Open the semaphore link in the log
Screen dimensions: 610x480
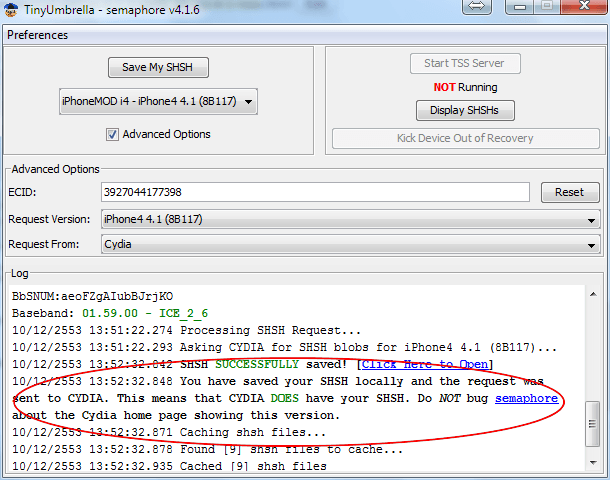[526, 398]
